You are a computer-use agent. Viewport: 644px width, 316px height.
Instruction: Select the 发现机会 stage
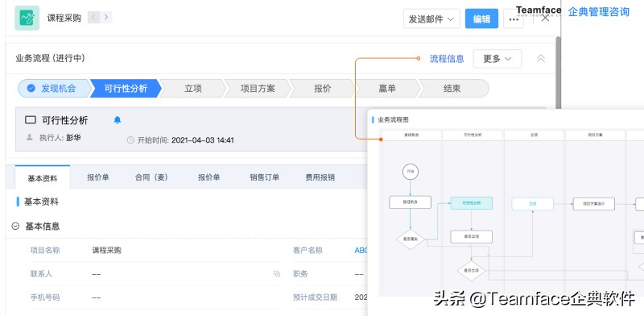pos(54,89)
